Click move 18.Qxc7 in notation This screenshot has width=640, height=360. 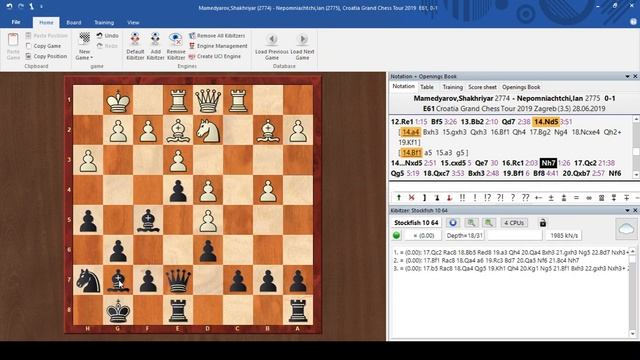437,173
